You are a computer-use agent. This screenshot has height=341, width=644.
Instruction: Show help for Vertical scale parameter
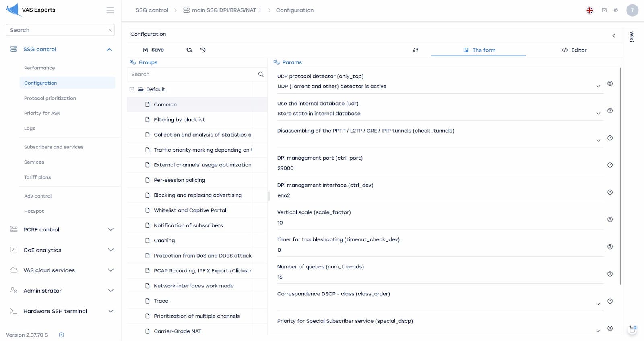click(x=610, y=219)
